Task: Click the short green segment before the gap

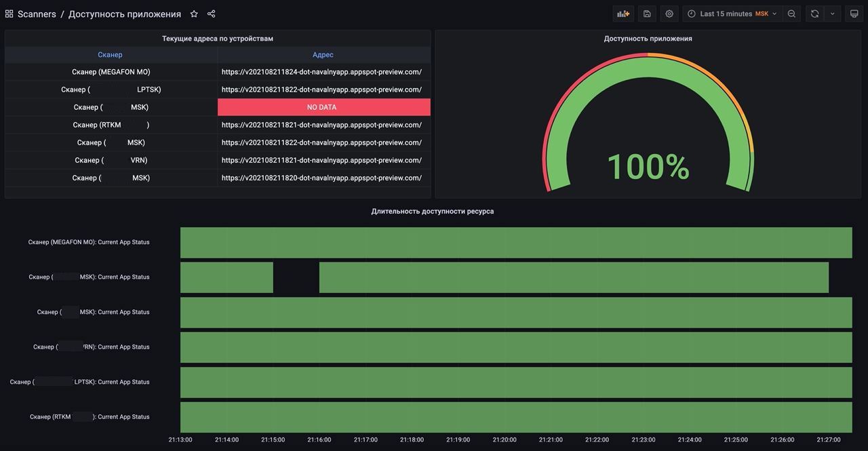Action: 226,277
